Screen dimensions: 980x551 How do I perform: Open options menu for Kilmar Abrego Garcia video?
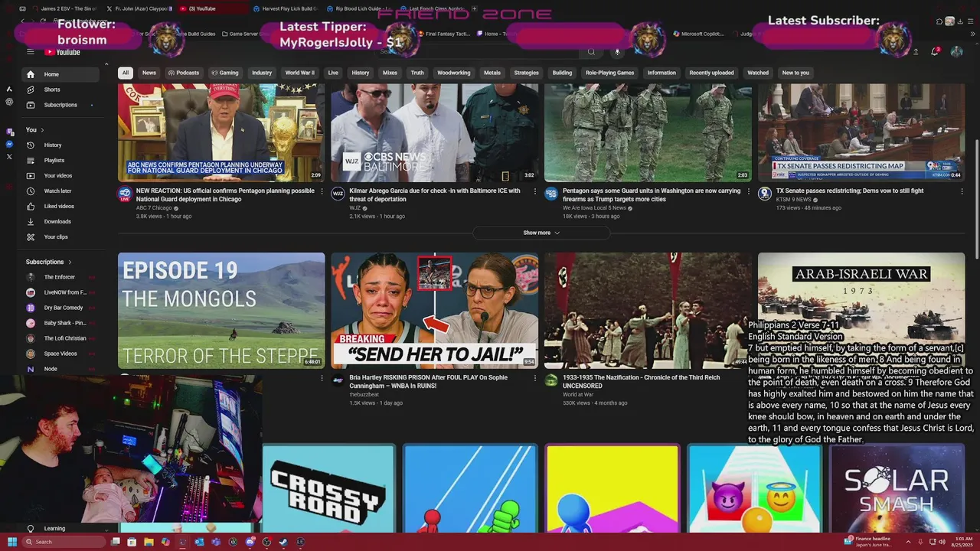tap(534, 191)
